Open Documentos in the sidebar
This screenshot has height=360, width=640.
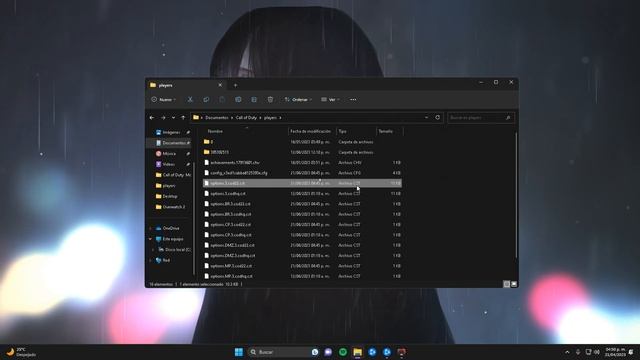click(x=173, y=143)
